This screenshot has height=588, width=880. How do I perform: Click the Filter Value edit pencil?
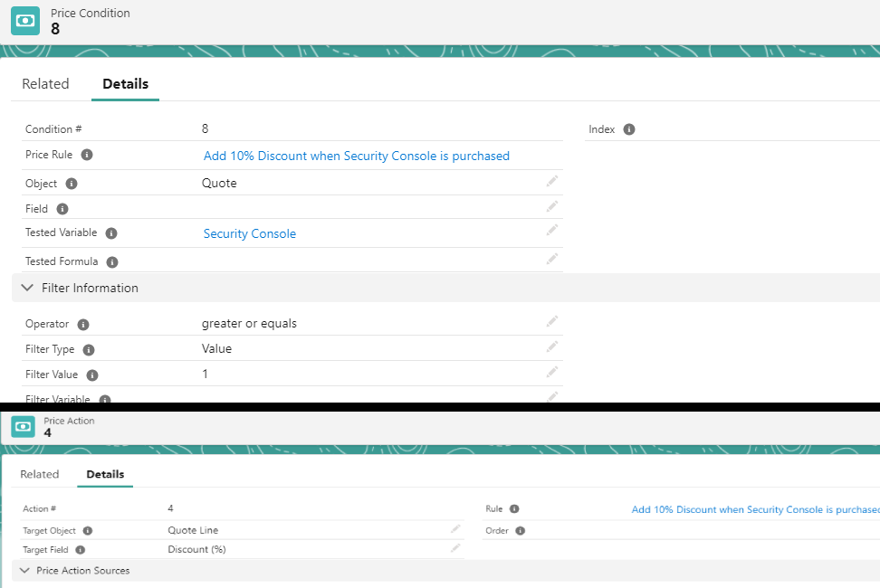point(551,373)
